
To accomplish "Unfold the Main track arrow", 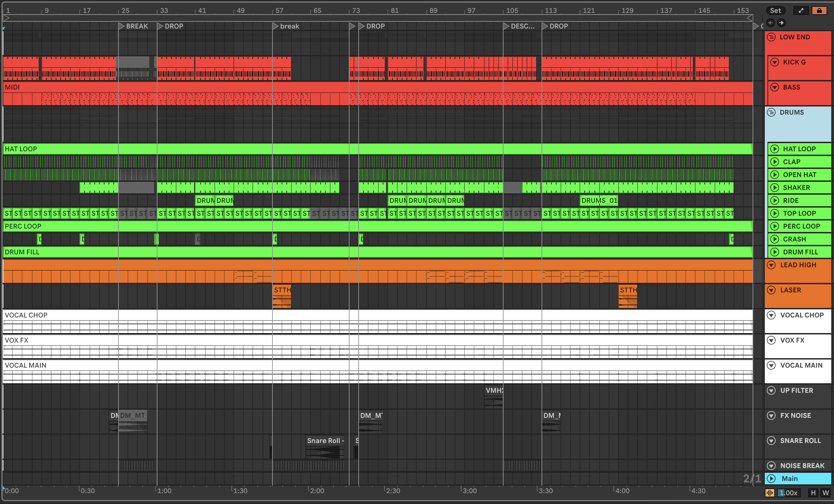I will tap(771, 479).
